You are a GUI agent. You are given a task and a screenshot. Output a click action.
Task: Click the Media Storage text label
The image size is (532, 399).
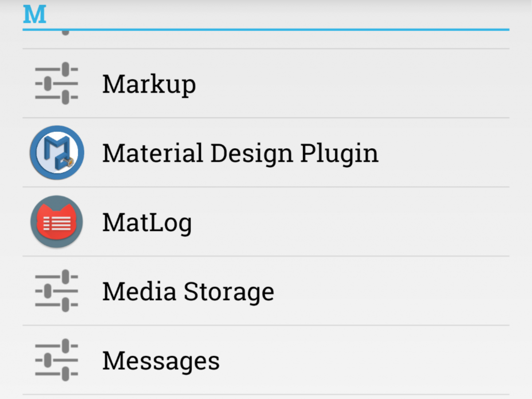188,291
